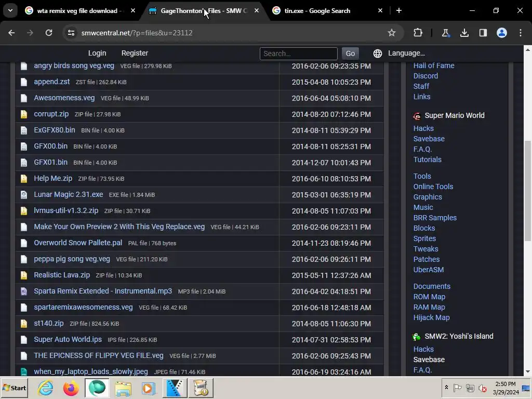The width and height of the screenshot is (532, 399).
Task: Open the Awesomeness.veg file link
Action: click(64, 98)
